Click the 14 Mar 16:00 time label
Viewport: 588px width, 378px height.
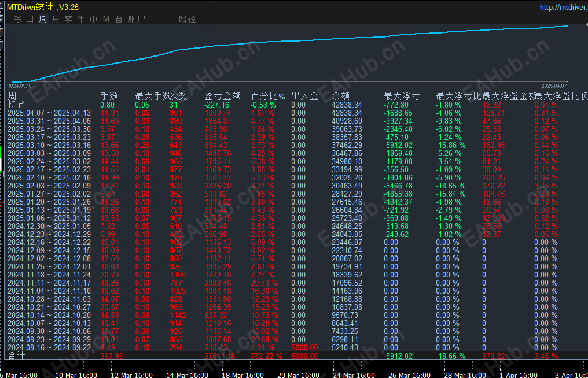click(x=187, y=375)
